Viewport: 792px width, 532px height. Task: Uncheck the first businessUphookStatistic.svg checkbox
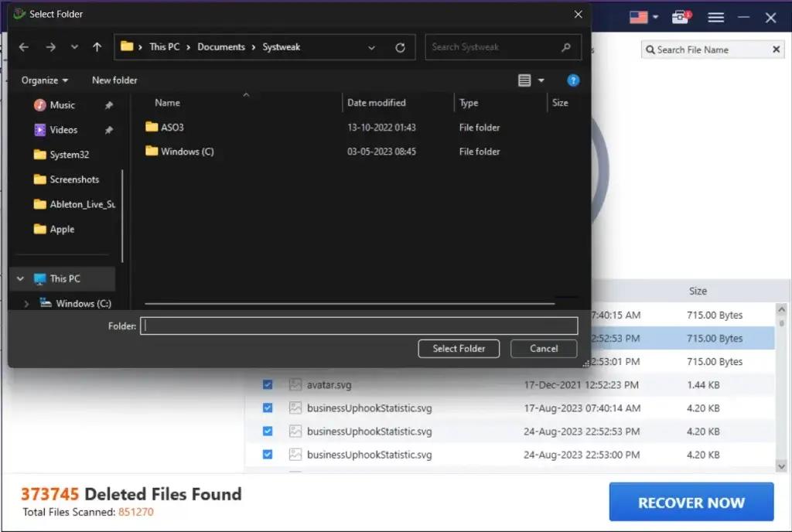pyautogui.click(x=268, y=408)
